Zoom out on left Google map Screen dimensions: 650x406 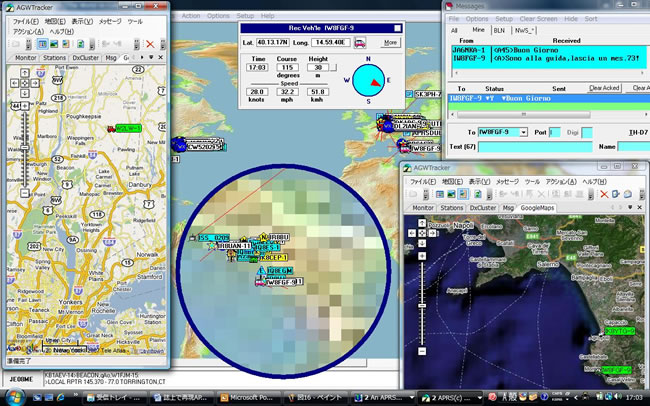[25, 193]
